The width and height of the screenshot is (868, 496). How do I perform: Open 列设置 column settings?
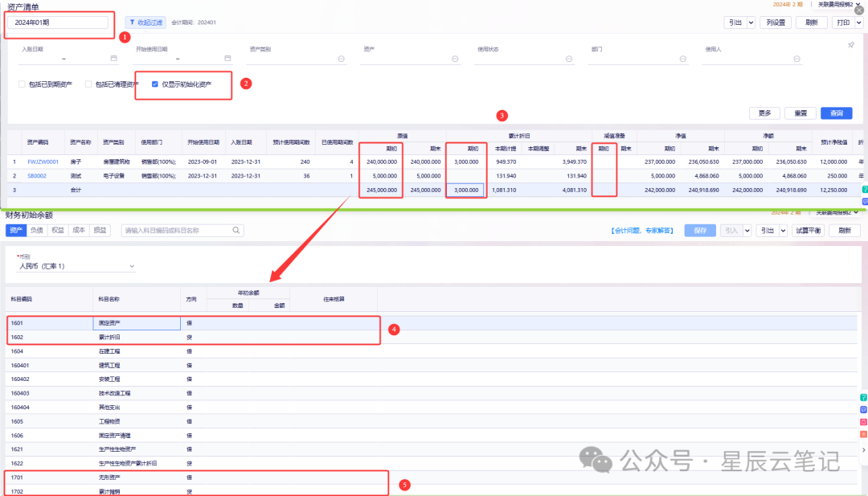(x=776, y=23)
